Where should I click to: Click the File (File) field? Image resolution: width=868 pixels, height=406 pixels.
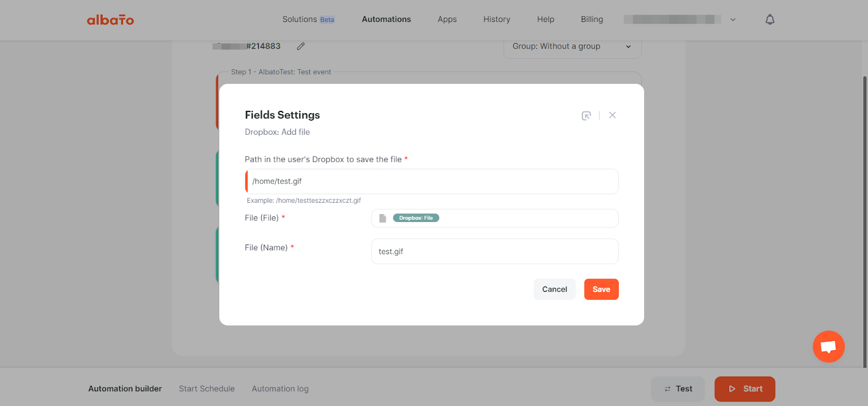click(495, 218)
